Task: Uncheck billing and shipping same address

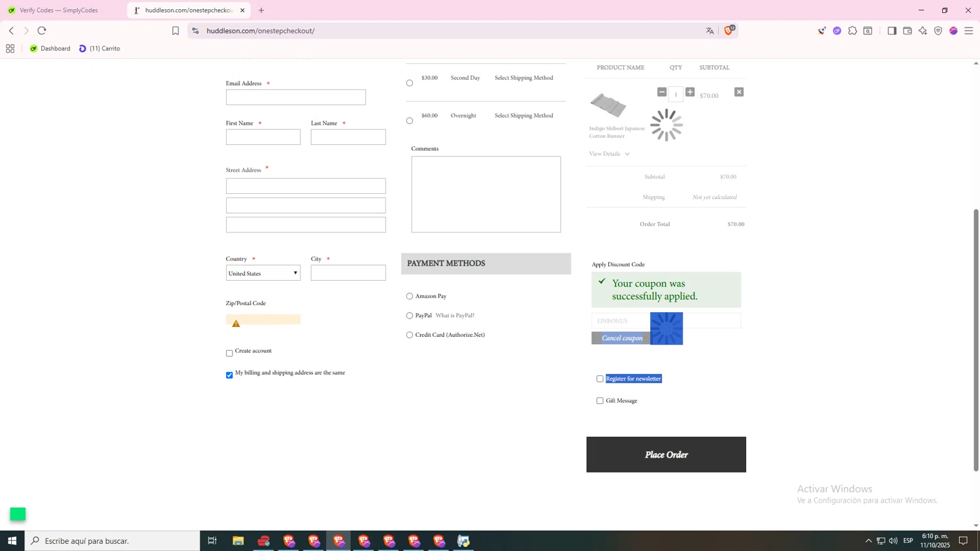Action: coord(229,375)
